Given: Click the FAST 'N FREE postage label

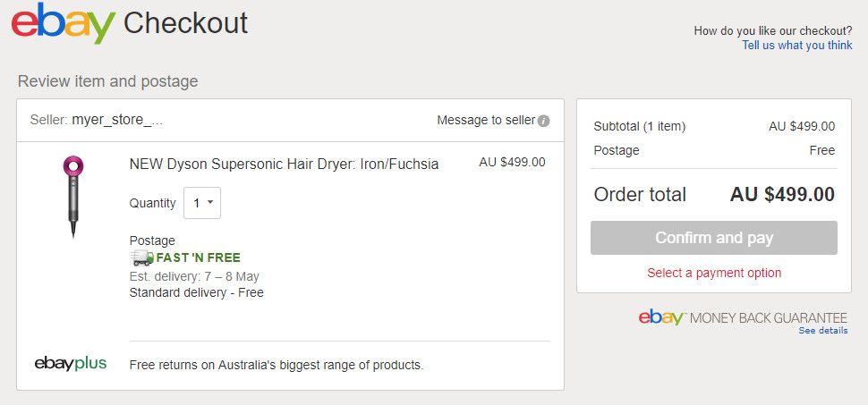Looking at the screenshot, I should (198, 257).
